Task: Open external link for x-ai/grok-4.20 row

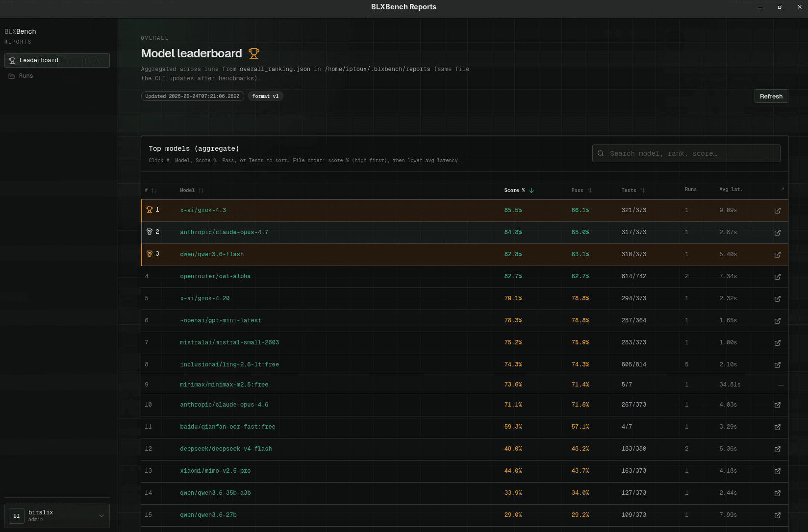Action: (x=777, y=299)
